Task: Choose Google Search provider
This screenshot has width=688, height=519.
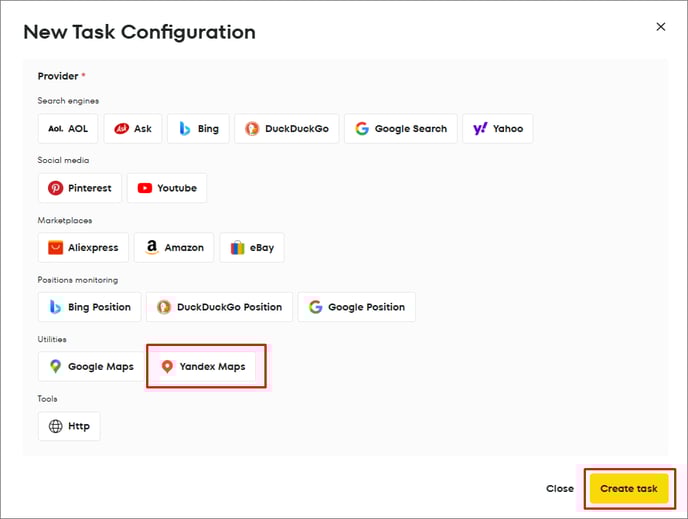Action: tap(401, 129)
